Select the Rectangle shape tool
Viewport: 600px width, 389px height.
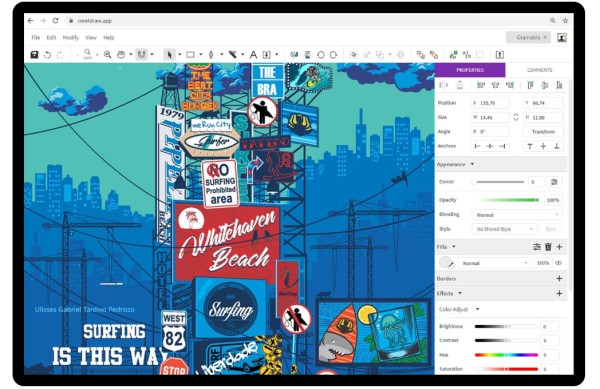pyautogui.click(x=190, y=55)
